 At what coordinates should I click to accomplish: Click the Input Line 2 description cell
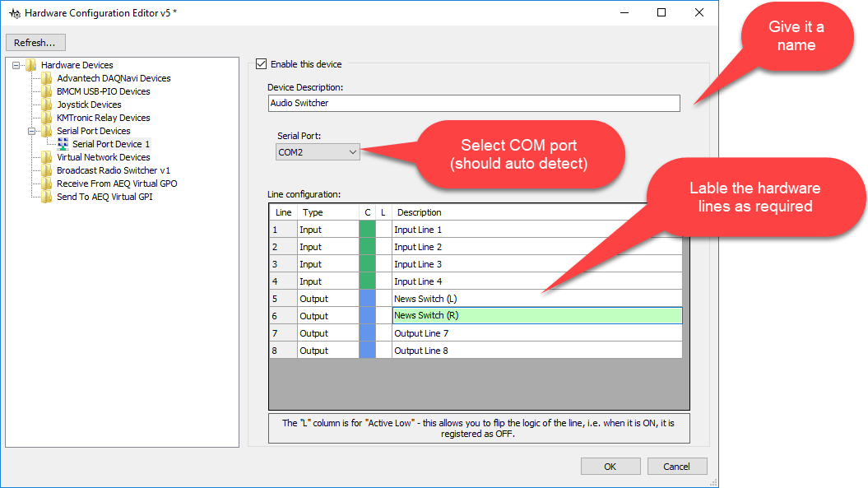pos(537,247)
